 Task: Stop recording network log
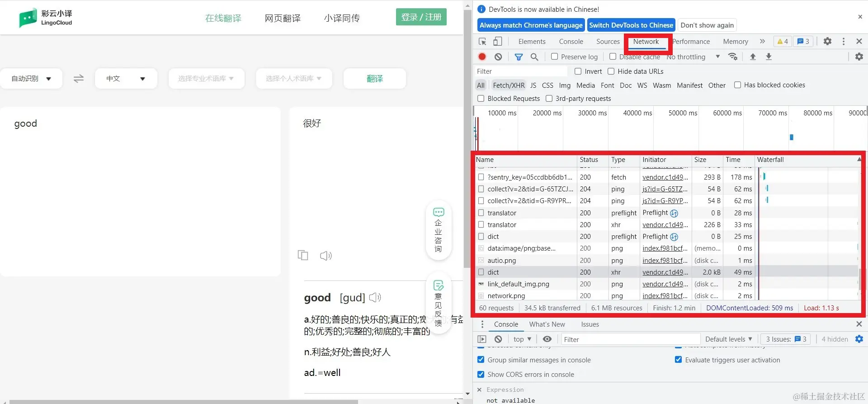[482, 57]
